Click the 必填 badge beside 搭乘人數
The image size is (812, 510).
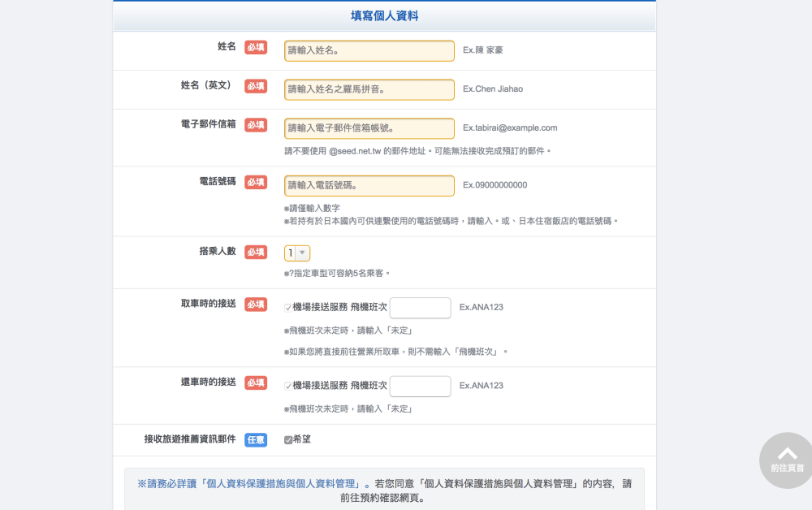point(256,253)
